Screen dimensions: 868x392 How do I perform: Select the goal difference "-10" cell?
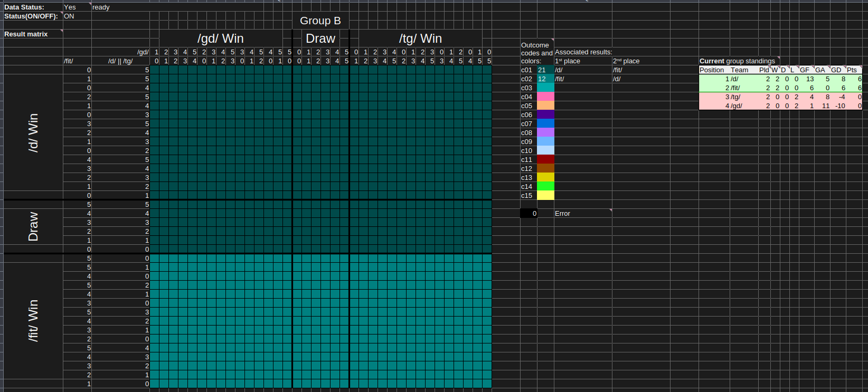pyautogui.click(x=840, y=106)
